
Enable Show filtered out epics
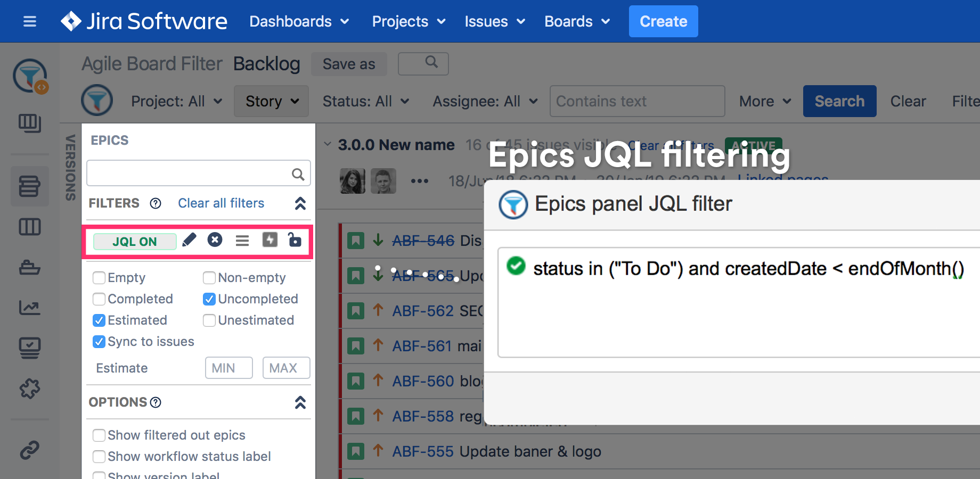click(x=99, y=435)
